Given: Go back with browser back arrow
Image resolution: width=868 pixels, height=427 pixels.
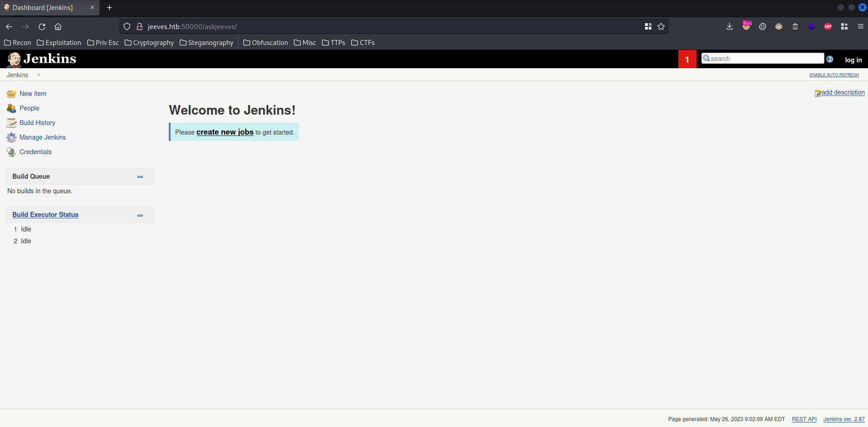Looking at the screenshot, I should [x=9, y=26].
